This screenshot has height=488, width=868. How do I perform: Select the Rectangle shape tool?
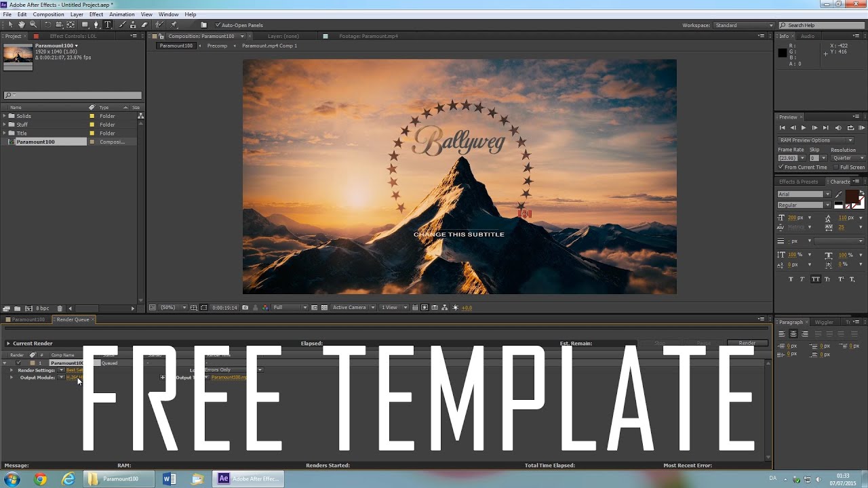(85, 24)
